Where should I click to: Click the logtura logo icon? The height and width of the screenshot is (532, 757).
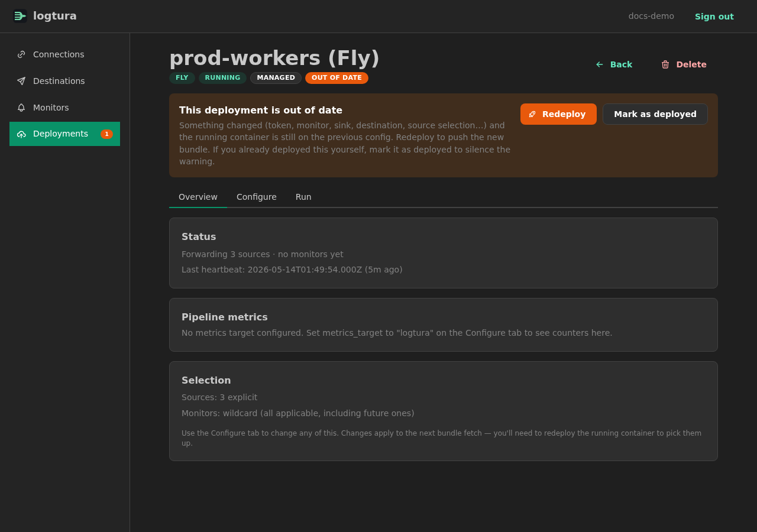[x=20, y=16]
